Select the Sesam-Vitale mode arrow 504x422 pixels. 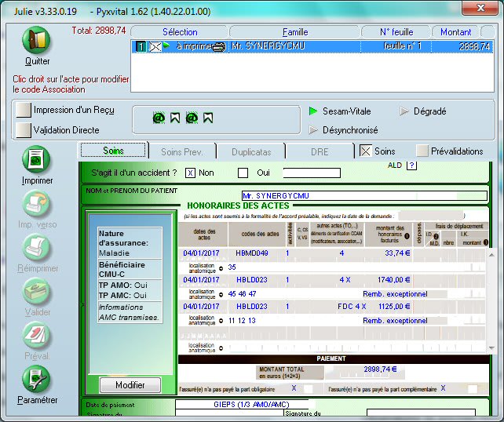tap(313, 111)
